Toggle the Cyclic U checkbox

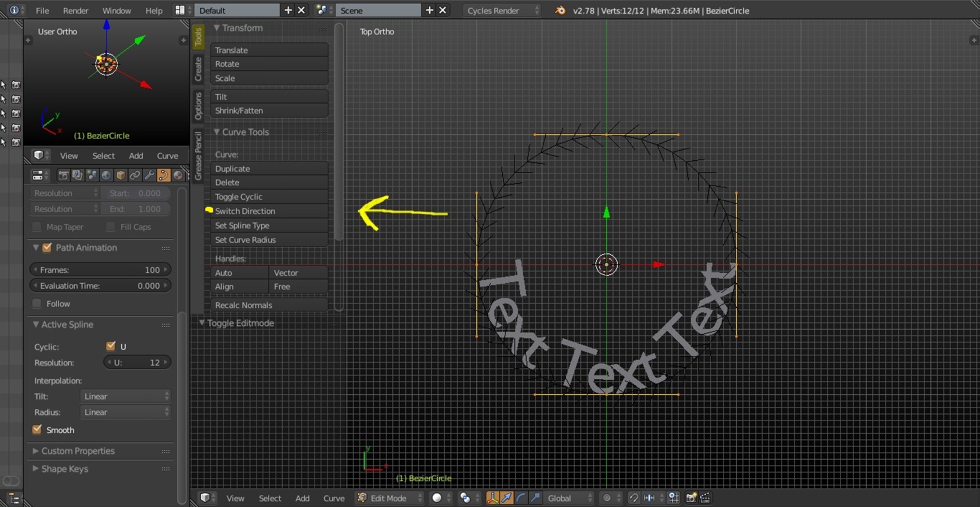(110, 346)
